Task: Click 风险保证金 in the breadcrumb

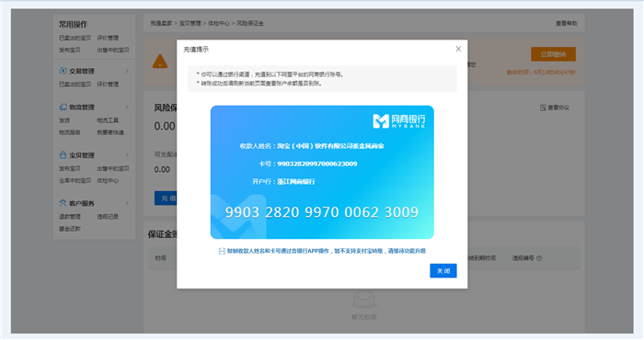Action: (x=250, y=23)
